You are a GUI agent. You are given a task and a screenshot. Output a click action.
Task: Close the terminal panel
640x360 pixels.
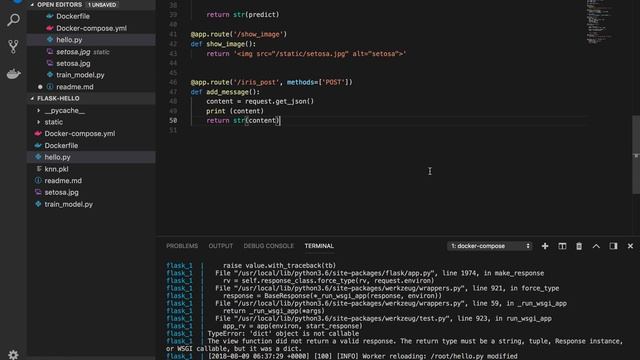point(630,246)
